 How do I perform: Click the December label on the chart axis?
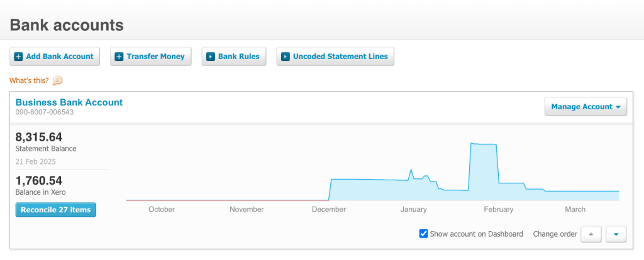click(328, 209)
